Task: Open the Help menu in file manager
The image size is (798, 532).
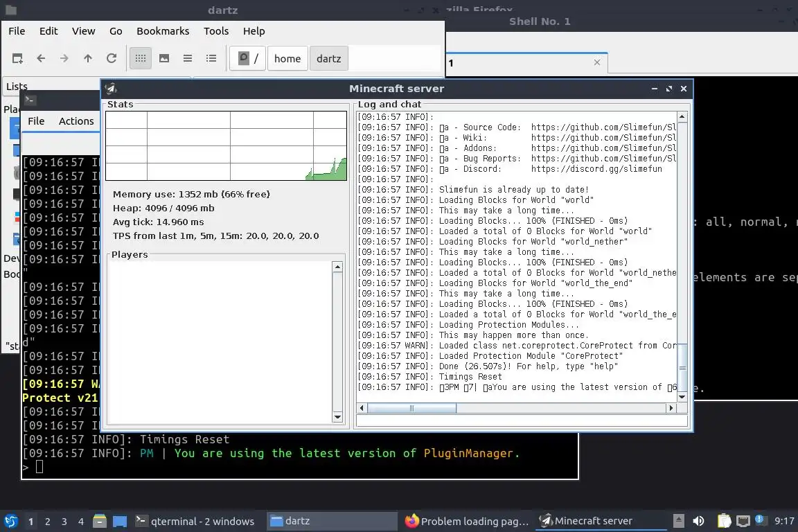Action: [254, 31]
